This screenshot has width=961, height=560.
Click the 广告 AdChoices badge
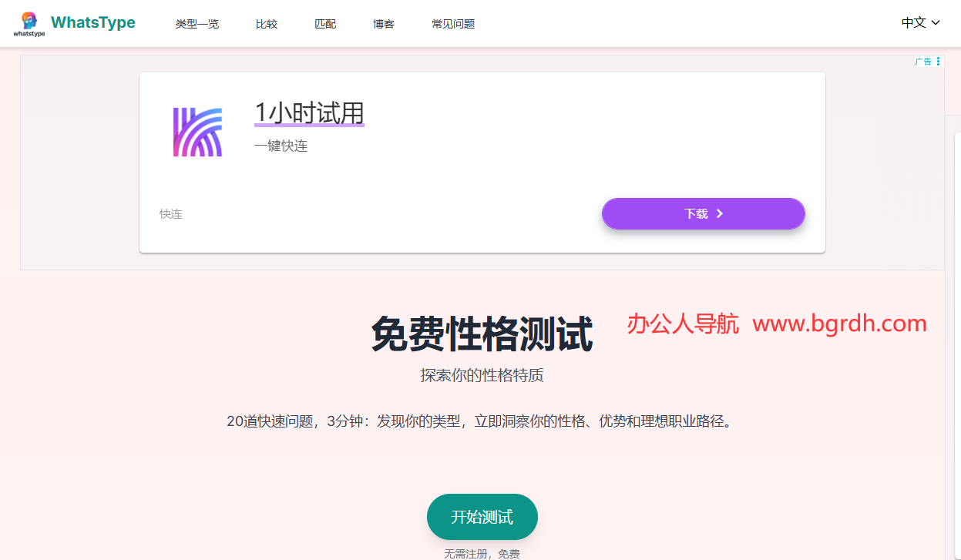[924, 61]
